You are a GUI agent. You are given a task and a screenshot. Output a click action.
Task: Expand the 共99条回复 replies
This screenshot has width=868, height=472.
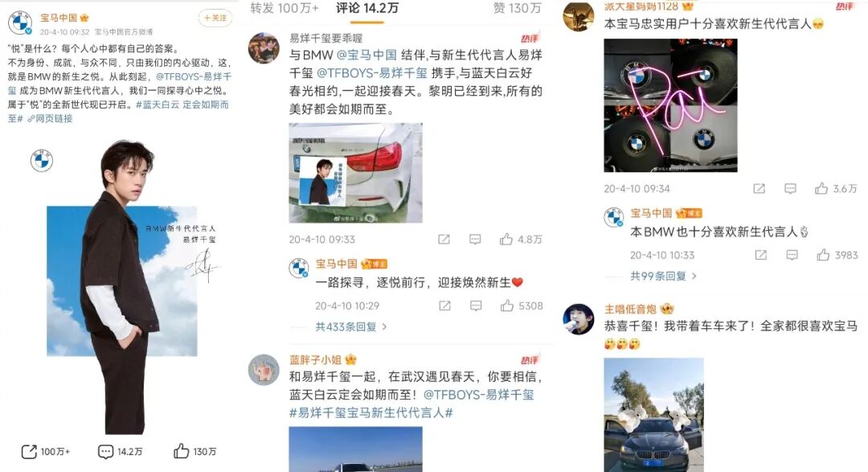663,276
